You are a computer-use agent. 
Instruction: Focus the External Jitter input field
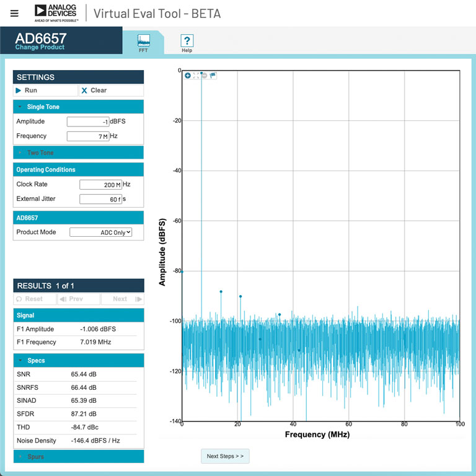click(x=100, y=199)
